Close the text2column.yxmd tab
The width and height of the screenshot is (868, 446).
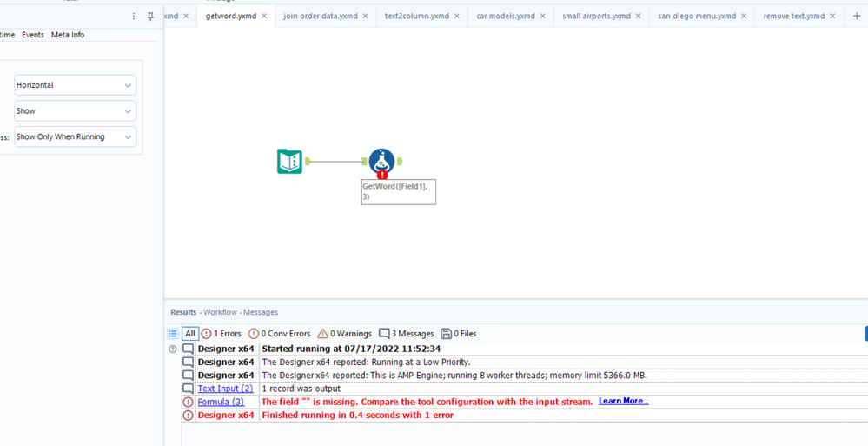pos(457,16)
